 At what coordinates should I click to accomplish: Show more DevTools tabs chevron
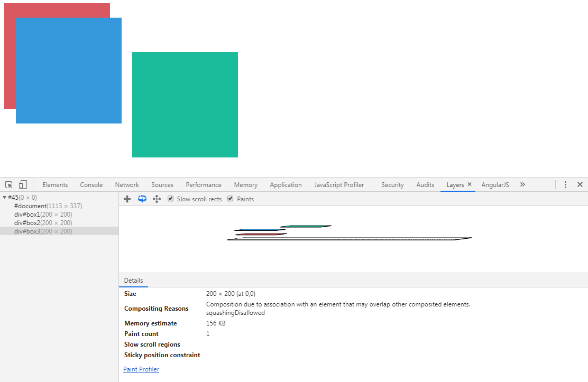click(x=522, y=184)
